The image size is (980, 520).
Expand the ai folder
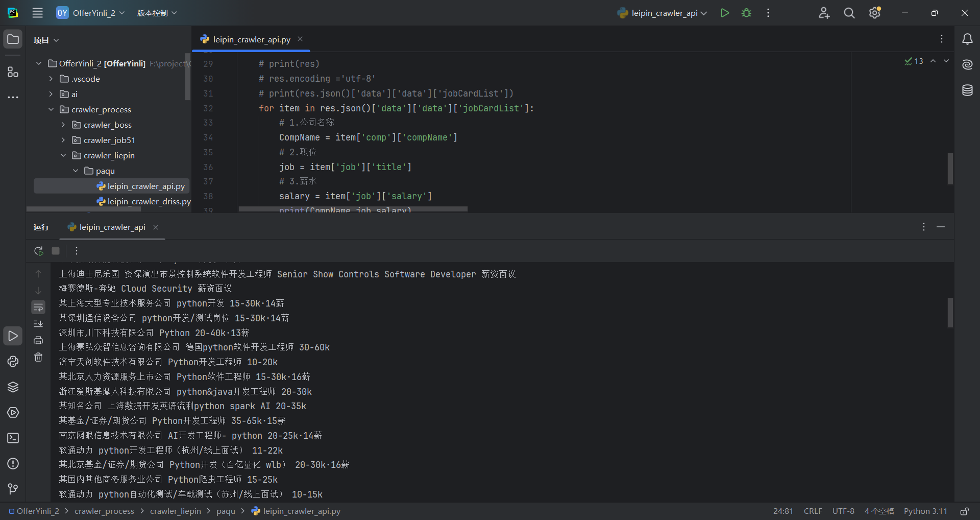51,94
